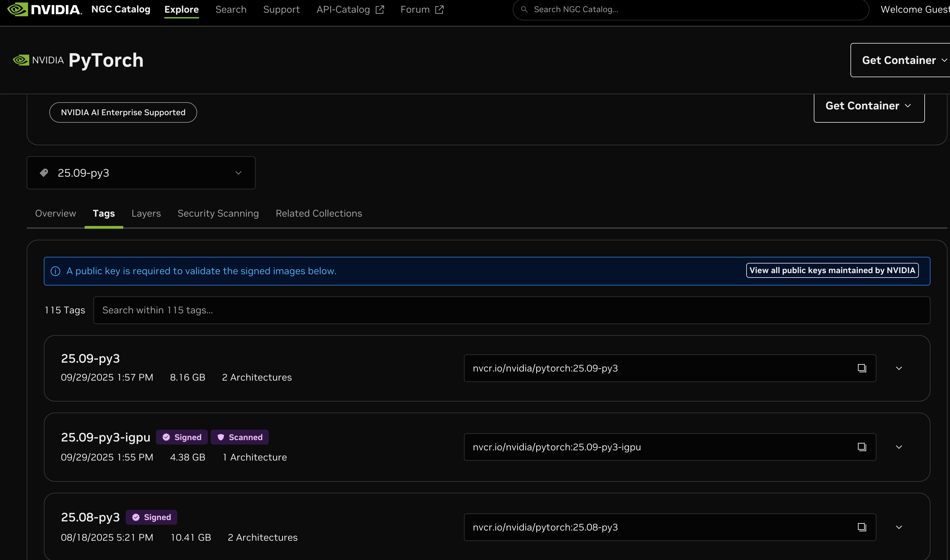The image size is (950, 560).
Task: Expand the 25.08-py3 tag details chevron
Action: tap(899, 527)
